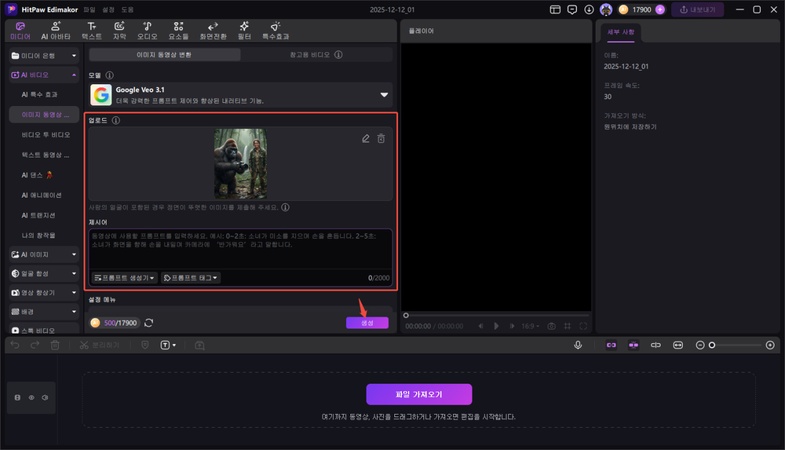Toggle the track lock icon
This screenshot has height=450, width=785.
tap(17, 397)
